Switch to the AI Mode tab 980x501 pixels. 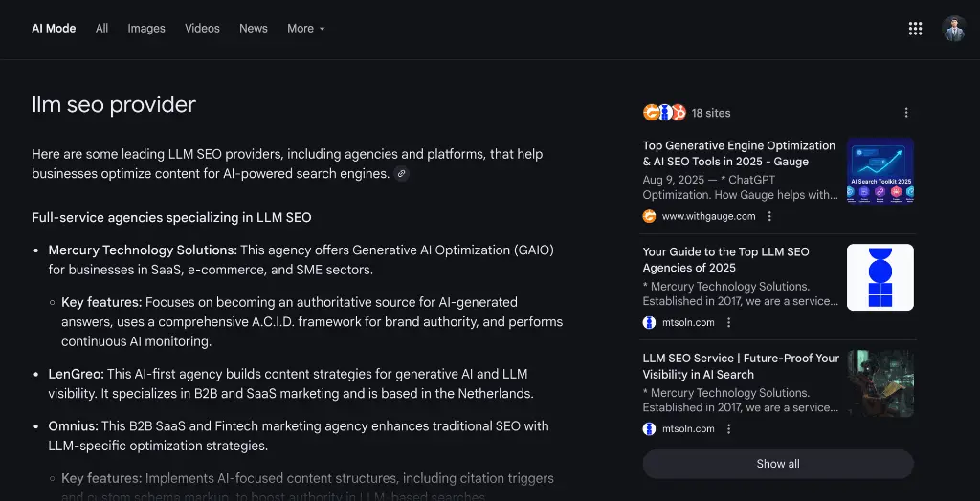point(54,28)
